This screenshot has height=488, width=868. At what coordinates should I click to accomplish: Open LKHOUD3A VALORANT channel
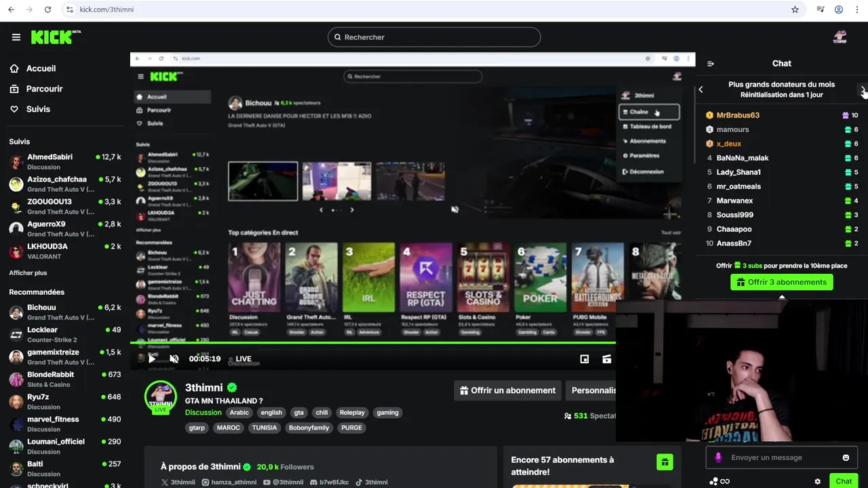(65, 251)
